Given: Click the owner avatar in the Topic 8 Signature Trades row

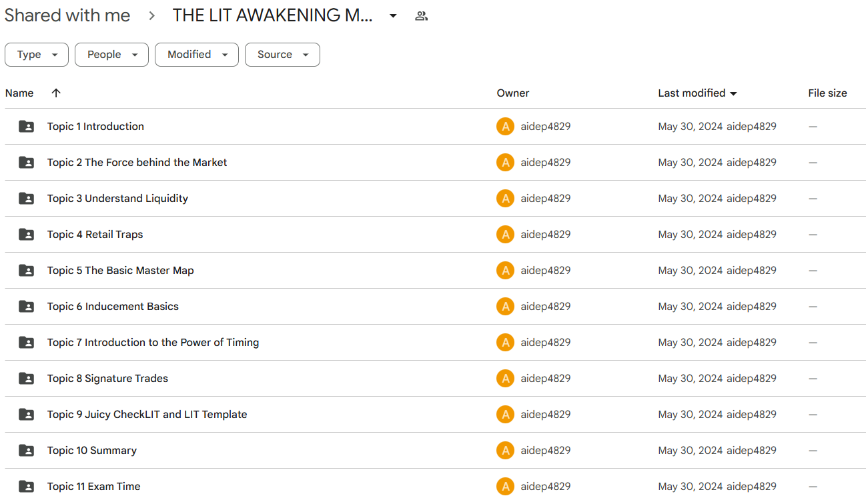Looking at the screenshot, I should [x=506, y=378].
